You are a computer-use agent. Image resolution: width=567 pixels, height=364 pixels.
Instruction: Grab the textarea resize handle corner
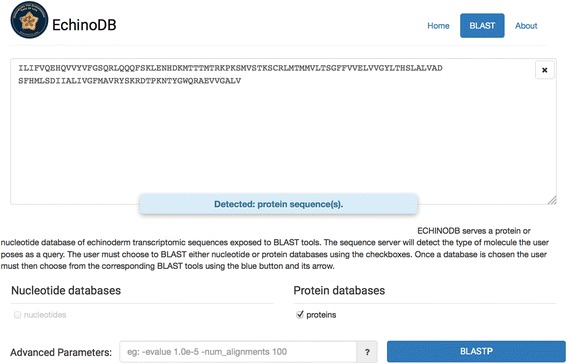point(552,200)
